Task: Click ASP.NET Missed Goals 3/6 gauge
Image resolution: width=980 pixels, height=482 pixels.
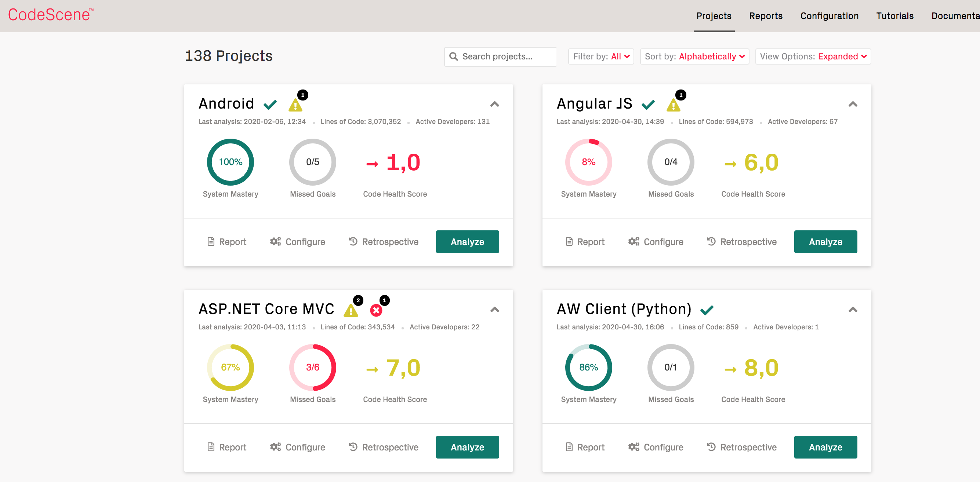Action: tap(313, 367)
